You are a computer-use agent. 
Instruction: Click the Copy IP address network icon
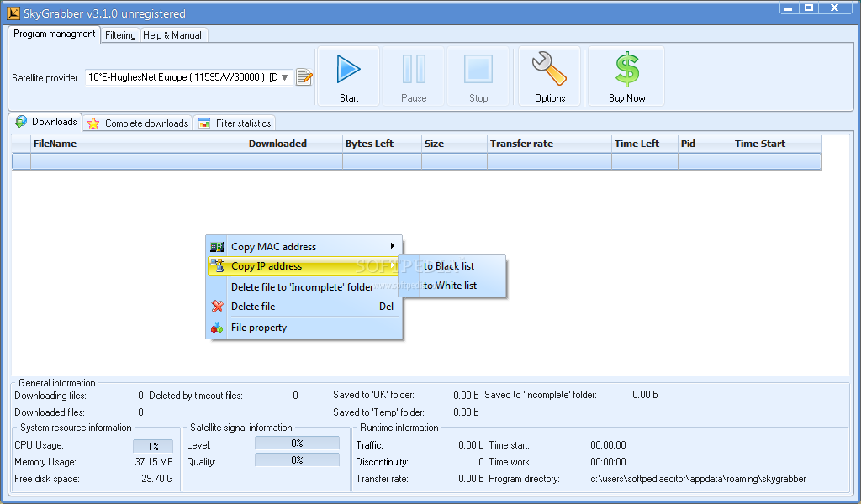tap(218, 266)
